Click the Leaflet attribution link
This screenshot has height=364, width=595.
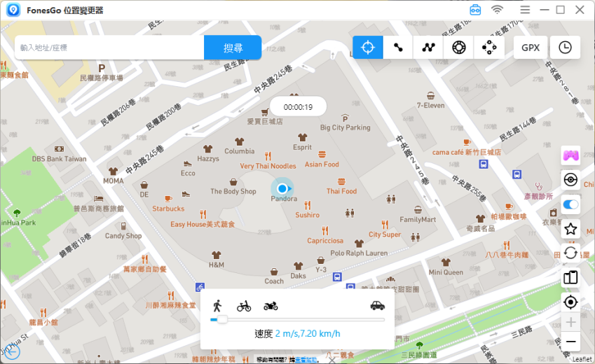point(582,359)
